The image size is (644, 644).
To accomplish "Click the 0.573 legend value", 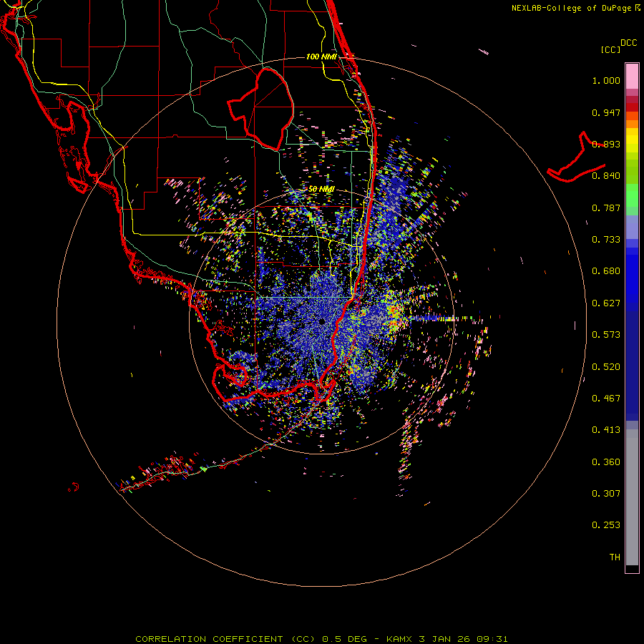I will [606, 335].
